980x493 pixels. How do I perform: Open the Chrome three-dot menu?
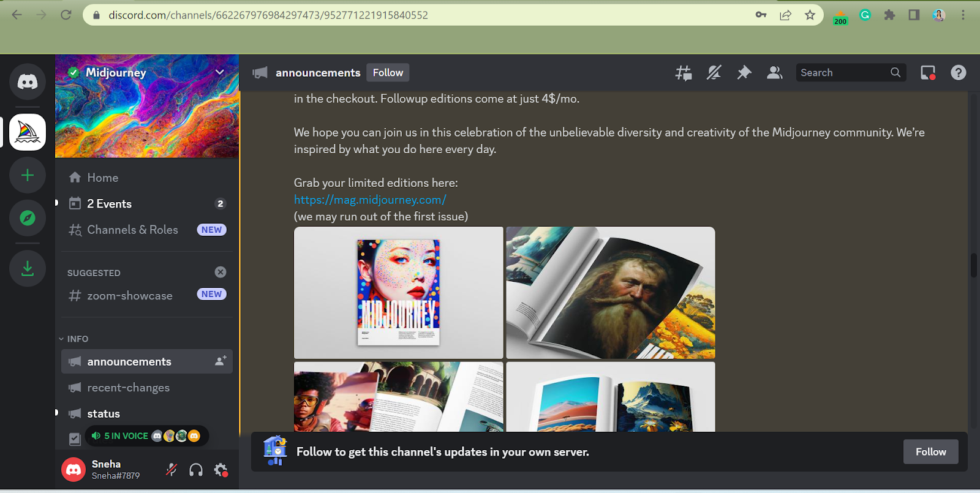(x=963, y=15)
